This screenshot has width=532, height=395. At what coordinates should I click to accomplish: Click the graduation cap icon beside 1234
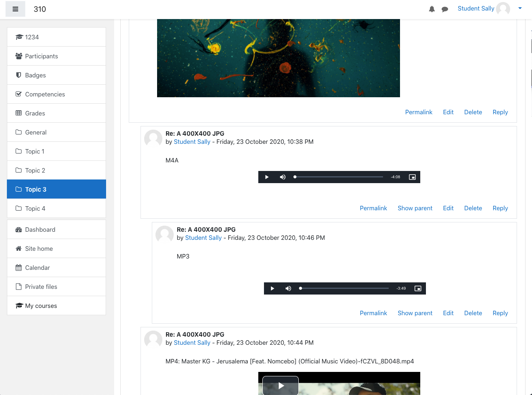[x=19, y=37]
